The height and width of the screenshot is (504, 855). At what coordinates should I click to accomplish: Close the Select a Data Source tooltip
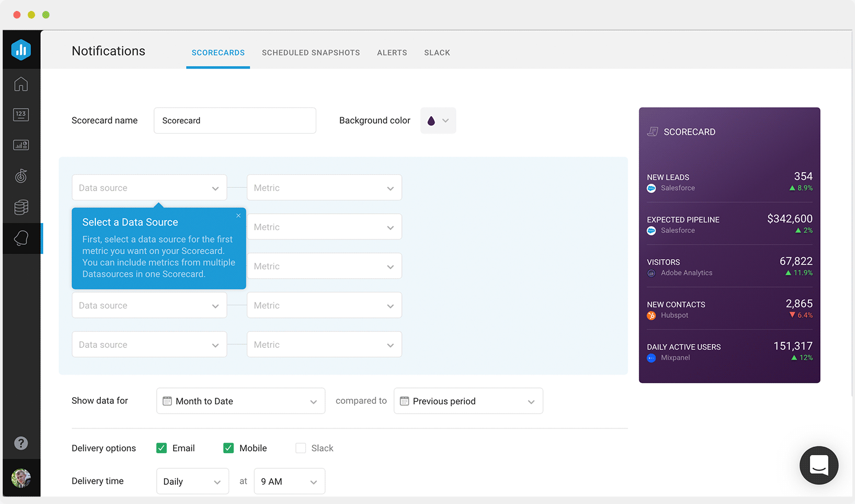pos(238,216)
